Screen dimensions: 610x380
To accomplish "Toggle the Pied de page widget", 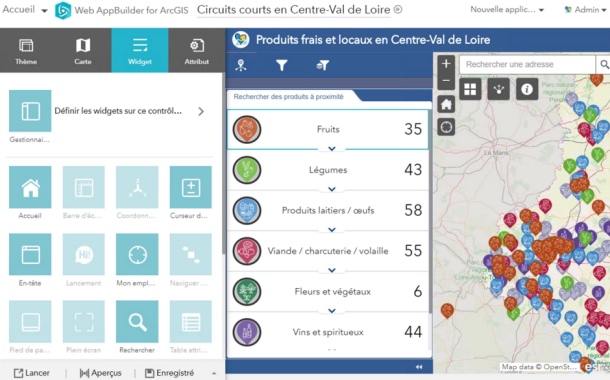I will [30, 322].
